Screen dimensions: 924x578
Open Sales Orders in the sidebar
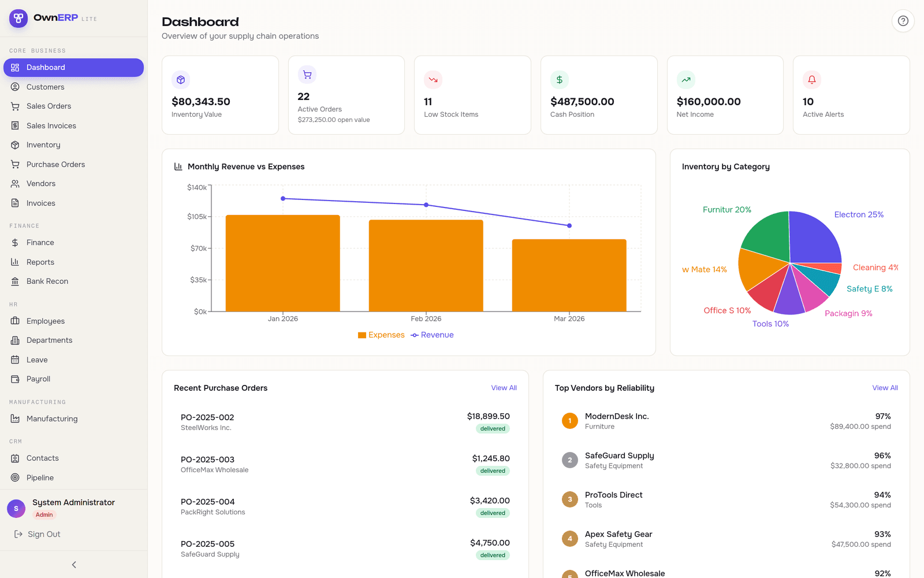(x=73, y=106)
